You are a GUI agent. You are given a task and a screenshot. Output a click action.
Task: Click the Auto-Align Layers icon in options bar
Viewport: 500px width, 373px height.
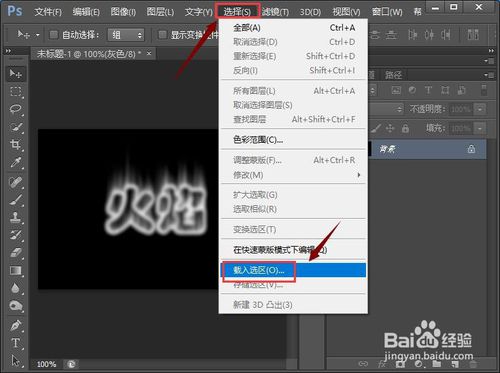(x=473, y=34)
